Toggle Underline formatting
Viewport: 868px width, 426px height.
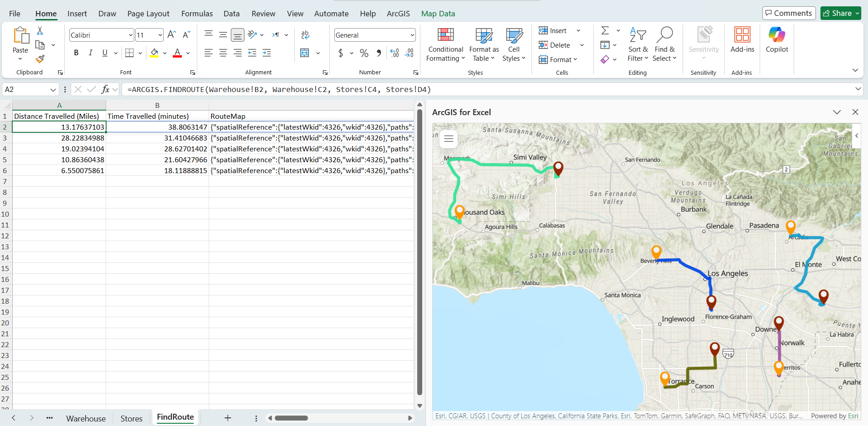click(105, 53)
